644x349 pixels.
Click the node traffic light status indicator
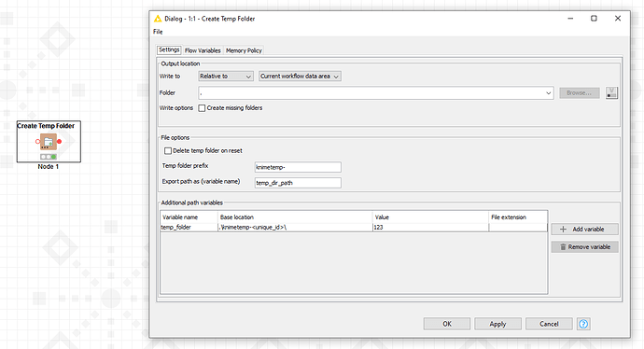[49, 157]
